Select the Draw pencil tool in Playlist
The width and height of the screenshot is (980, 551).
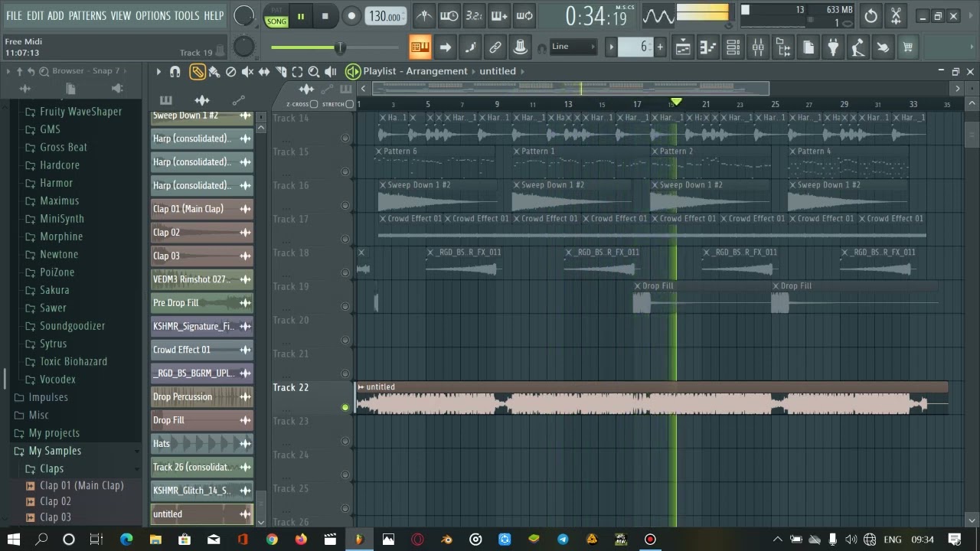tap(198, 71)
